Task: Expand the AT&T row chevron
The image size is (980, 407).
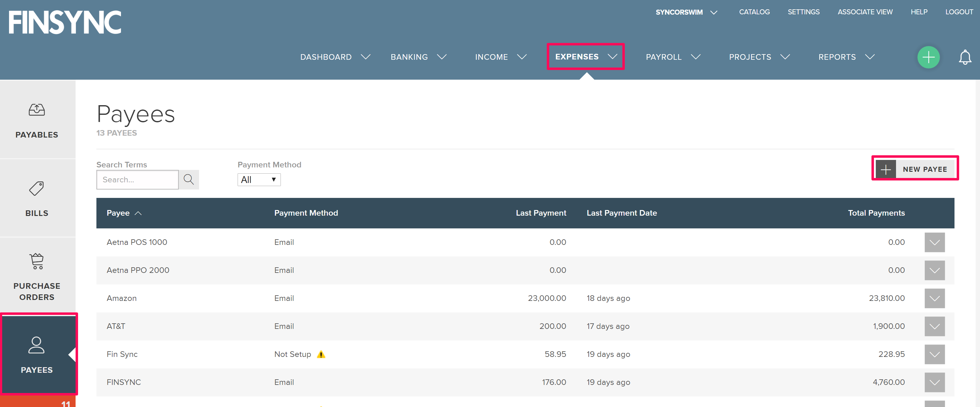Action: (x=934, y=326)
